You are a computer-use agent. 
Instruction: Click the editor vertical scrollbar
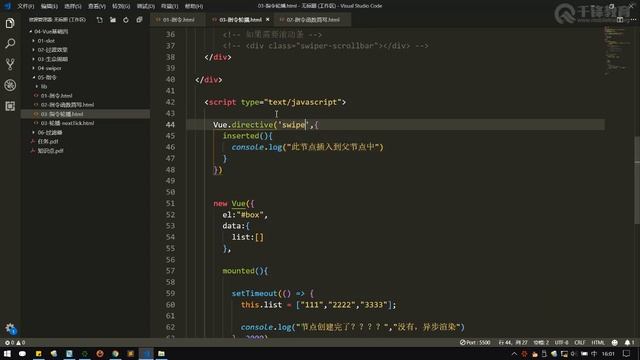(x=637, y=180)
